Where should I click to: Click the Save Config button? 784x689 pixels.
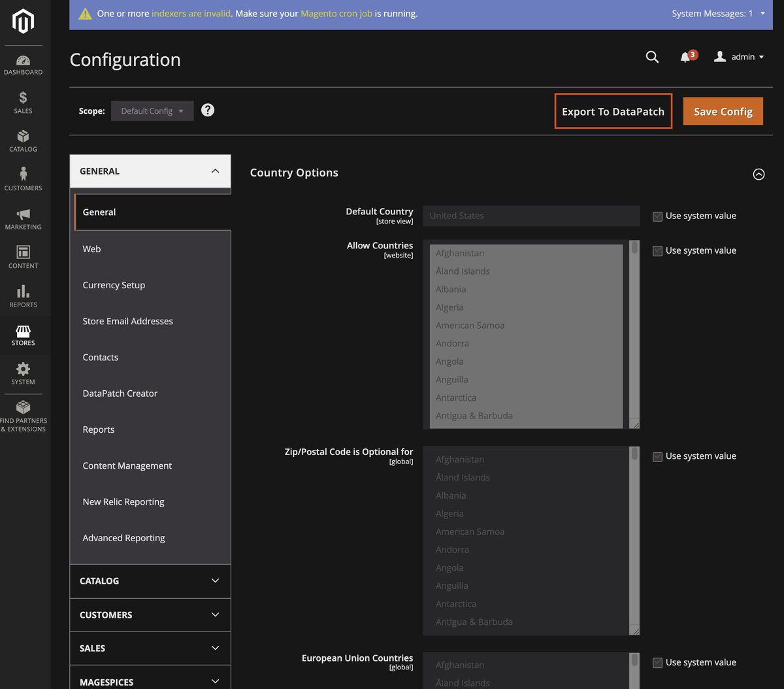(x=723, y=111)
